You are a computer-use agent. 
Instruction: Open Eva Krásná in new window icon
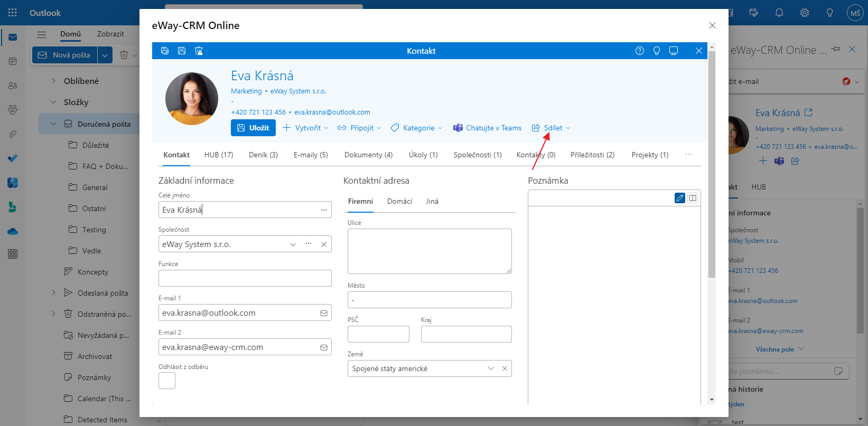(x=808, y=112)
